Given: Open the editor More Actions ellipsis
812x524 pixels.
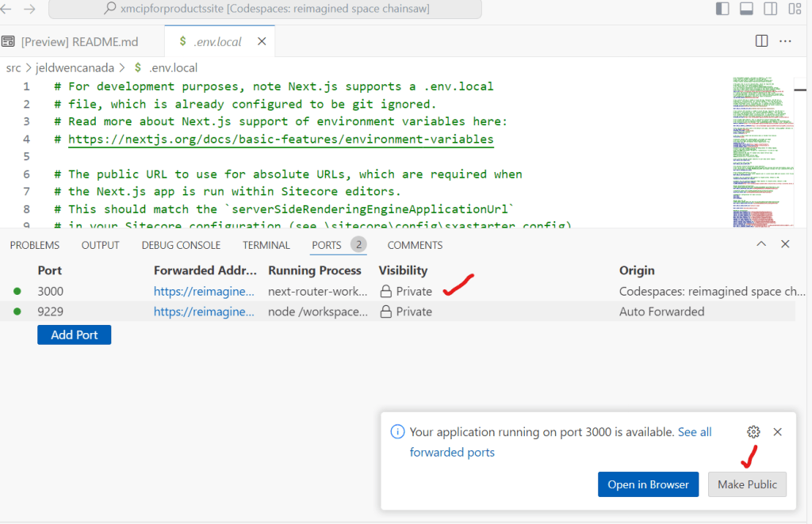Looking at the screenshot, I should 785,40.
